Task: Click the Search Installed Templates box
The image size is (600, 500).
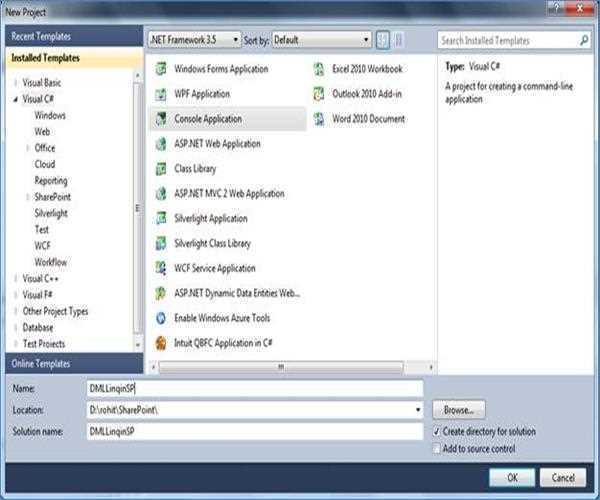Action: 515,40
